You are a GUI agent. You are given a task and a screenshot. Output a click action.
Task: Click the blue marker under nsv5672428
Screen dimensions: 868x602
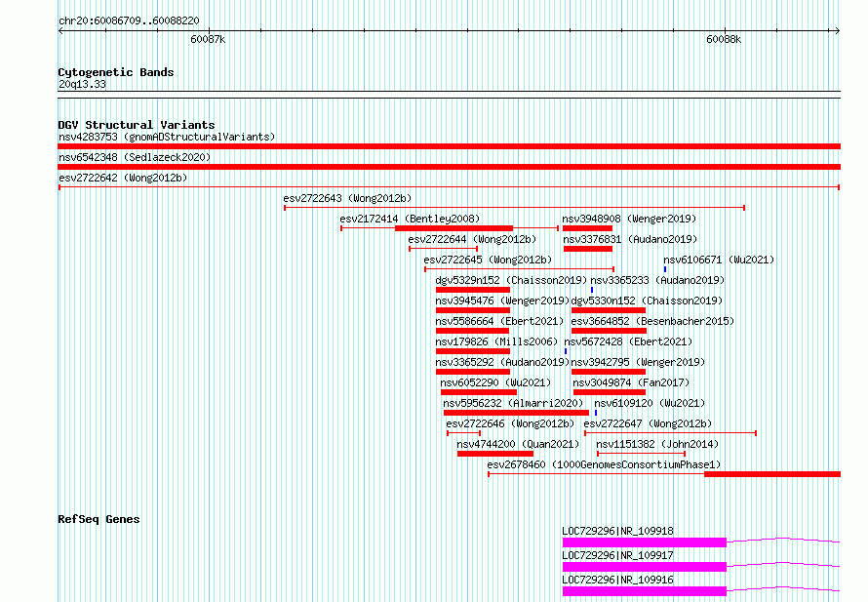coord(566,351)
